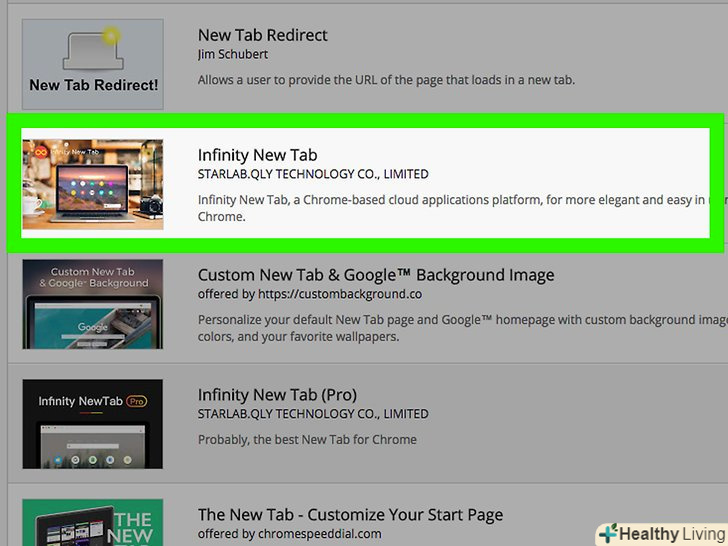This screenshot has width=728, height=546.
Task: Open the Custom New Tab & Google Background thumbnail
Action: 93,304
